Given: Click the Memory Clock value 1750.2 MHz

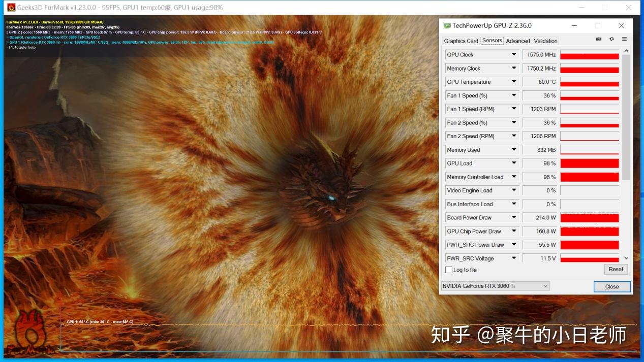Looking at the screenshot, I should coord(541,68).
